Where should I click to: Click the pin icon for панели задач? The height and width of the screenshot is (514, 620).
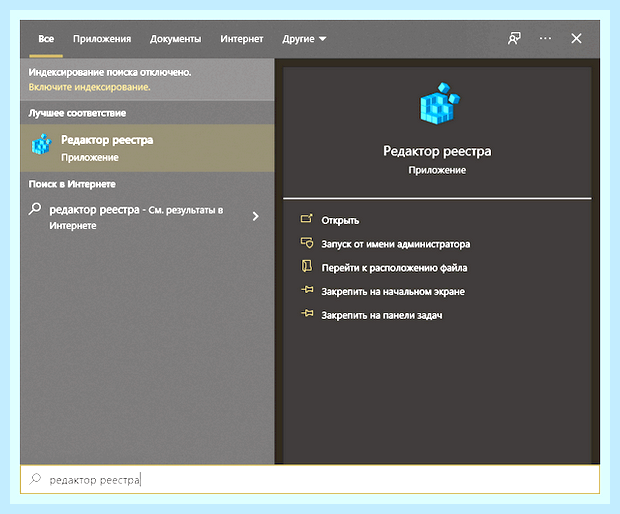[x=307, y=314]
